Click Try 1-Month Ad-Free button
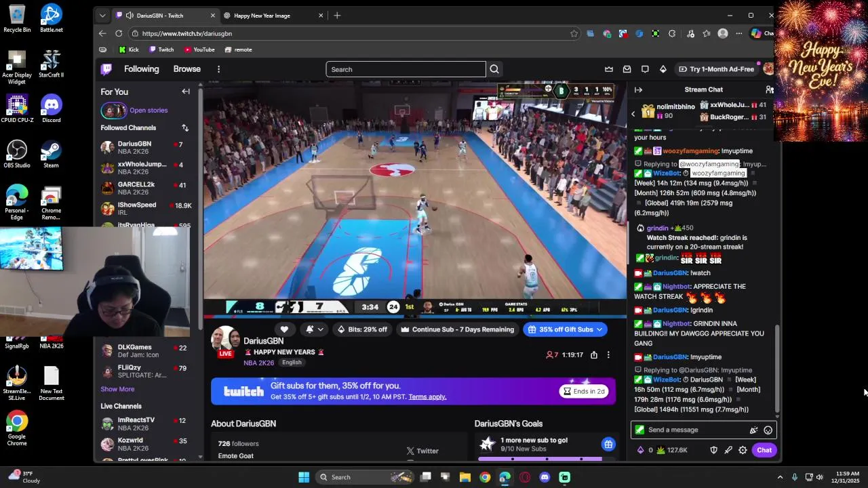 click(x=716, y=69)
